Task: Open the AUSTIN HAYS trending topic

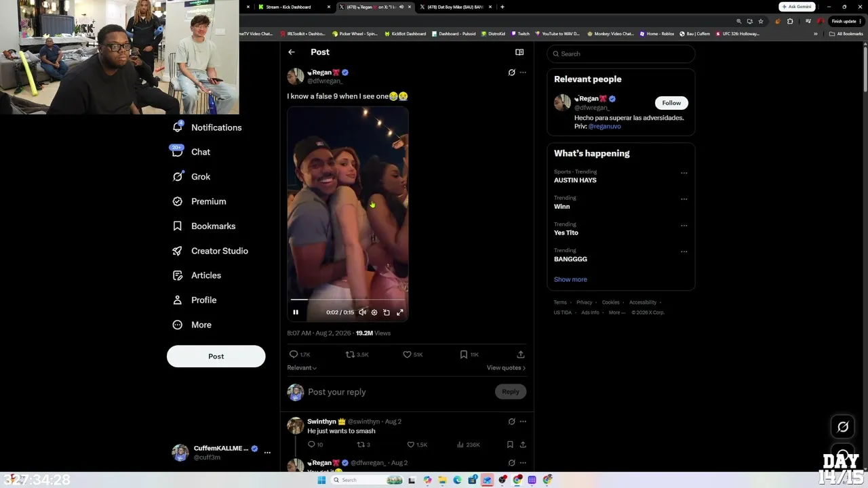Action: coord(575,180)
